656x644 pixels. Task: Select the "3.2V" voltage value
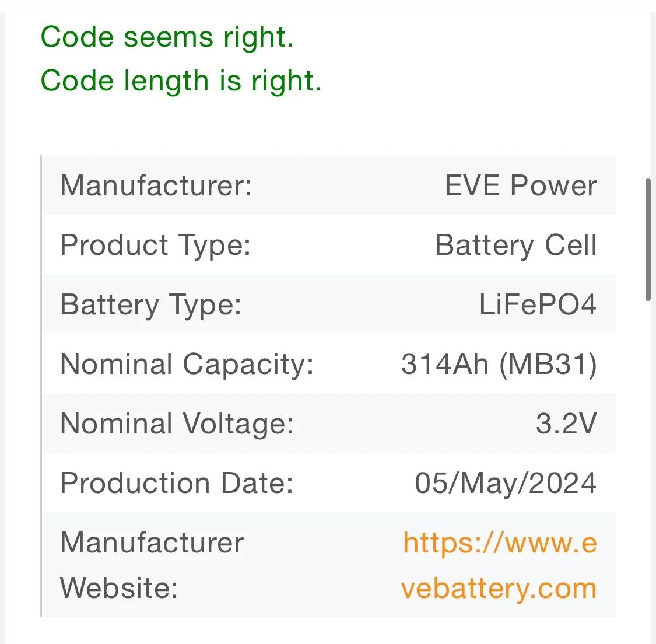566,424
